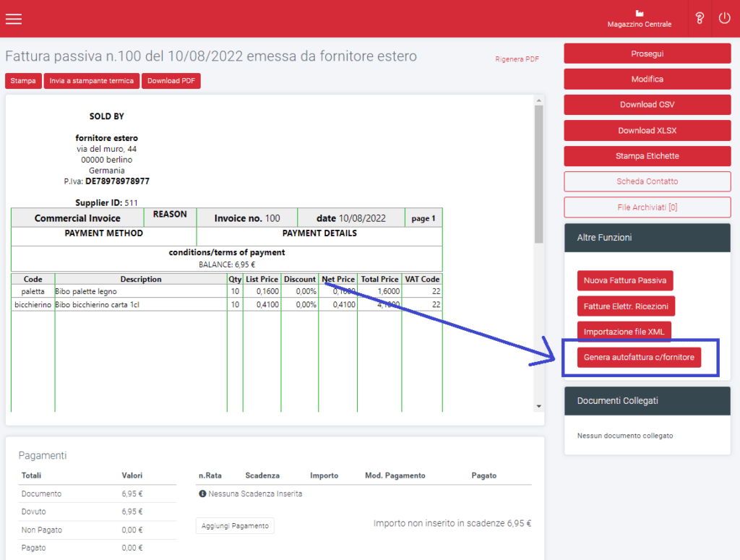The height and width of the screenshot is (560, 740).
Task: Click the PDF preview scroll-down arrow
Action: coord(538,406)
